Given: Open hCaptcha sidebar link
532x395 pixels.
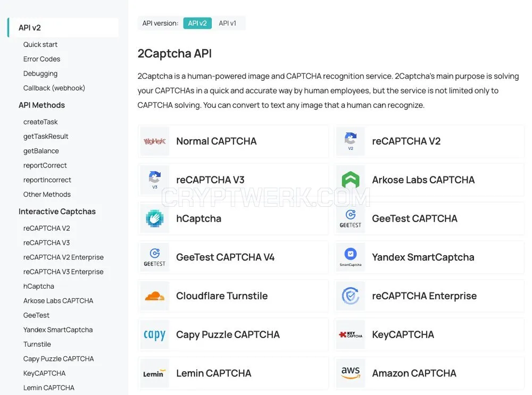Looking at the screenshot, I should 39,287.
